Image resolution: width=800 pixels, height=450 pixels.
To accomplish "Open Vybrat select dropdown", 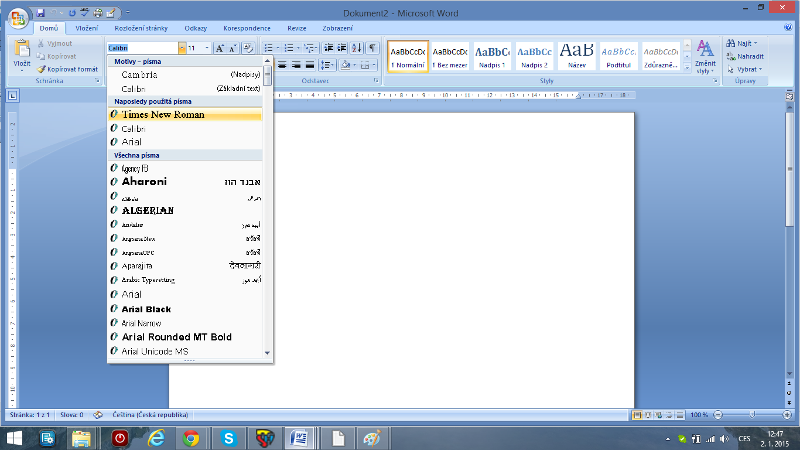I will [745, 69].
